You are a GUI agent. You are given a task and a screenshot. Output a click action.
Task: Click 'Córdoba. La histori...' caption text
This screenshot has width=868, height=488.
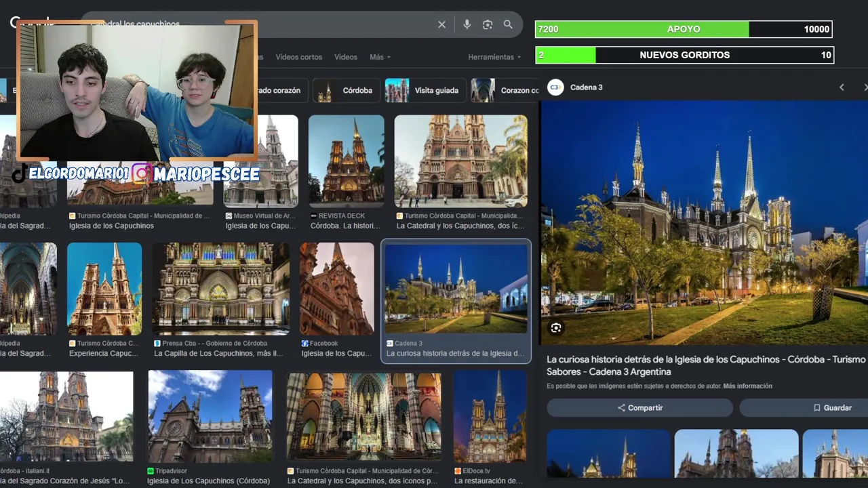[x=345, y=226]
